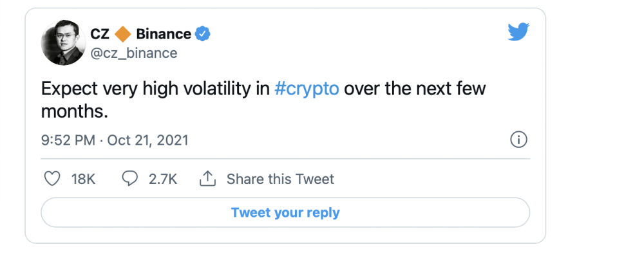Click the blue verified badge
644x256 pixels.
pos(202,34)
